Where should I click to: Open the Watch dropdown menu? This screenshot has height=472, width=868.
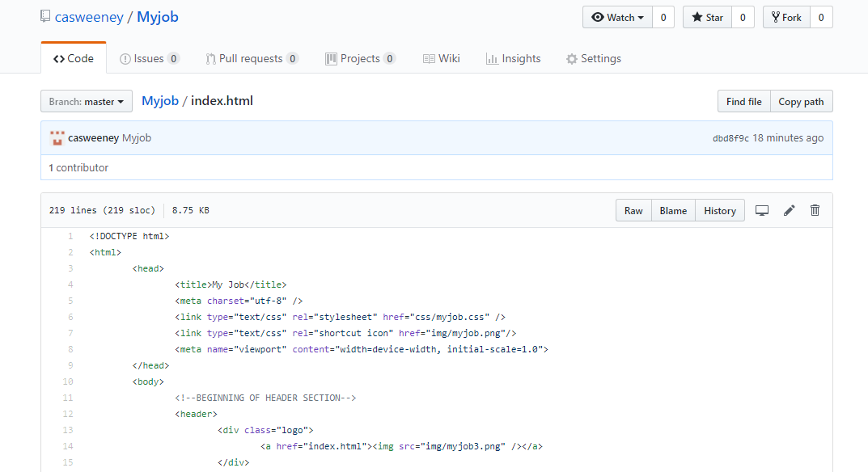618,17
